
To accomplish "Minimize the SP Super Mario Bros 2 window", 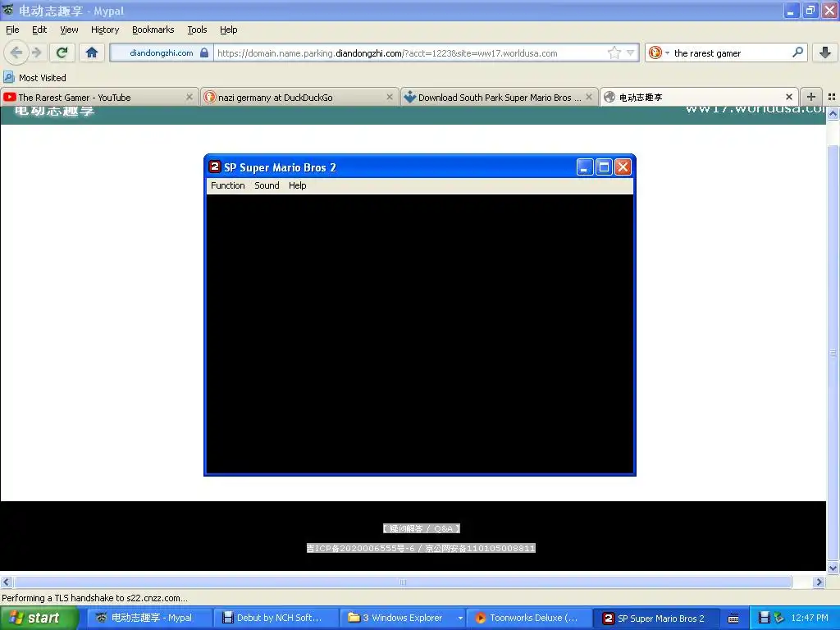I will pyautogui.click(x=584, y=167).
